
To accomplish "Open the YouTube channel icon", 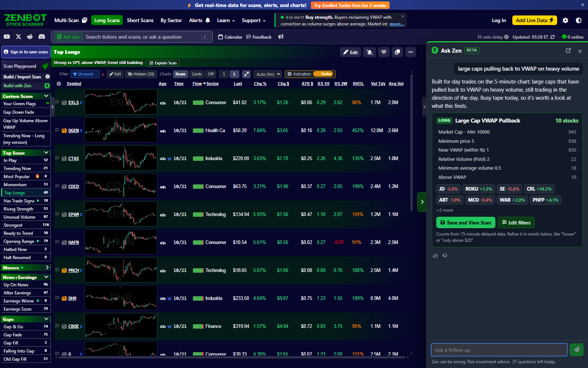I will click(7, 37).
